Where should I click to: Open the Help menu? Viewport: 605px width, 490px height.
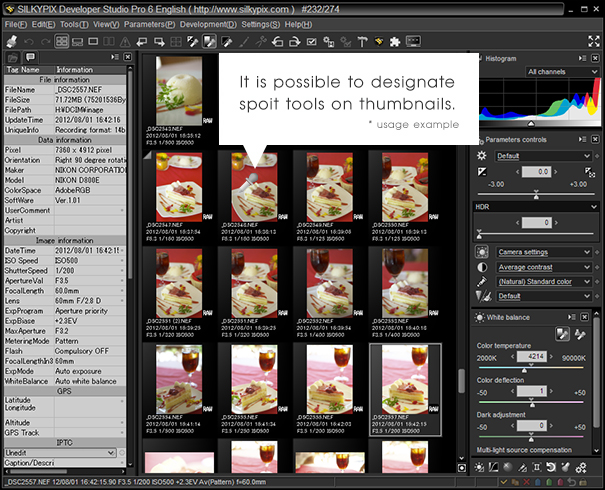click(x=298, y=24)
